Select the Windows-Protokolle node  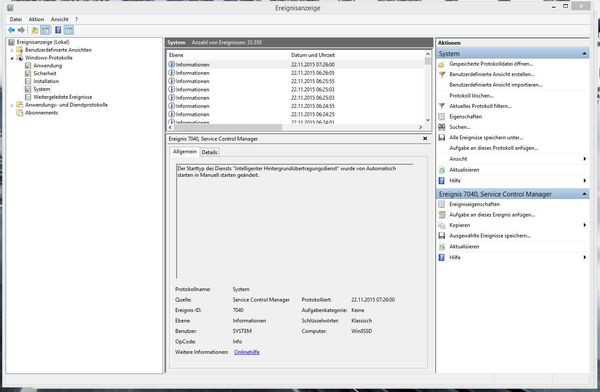(x=49, y=58)
